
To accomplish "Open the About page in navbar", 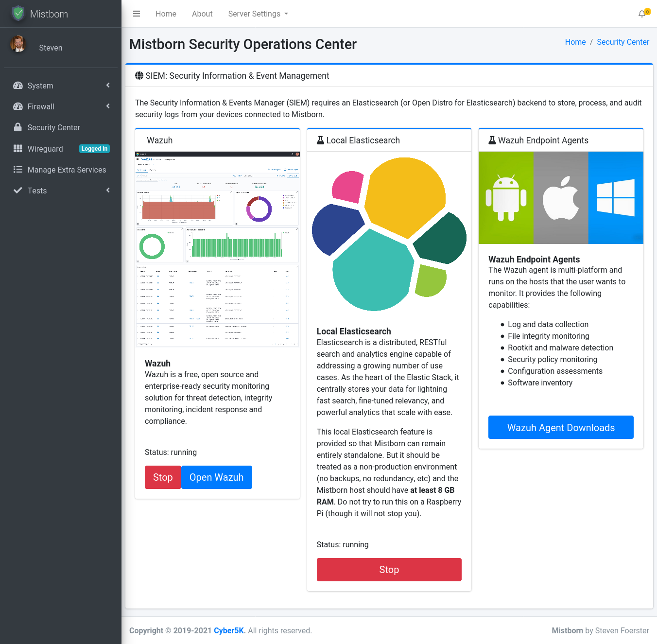I will click(202, 14).
